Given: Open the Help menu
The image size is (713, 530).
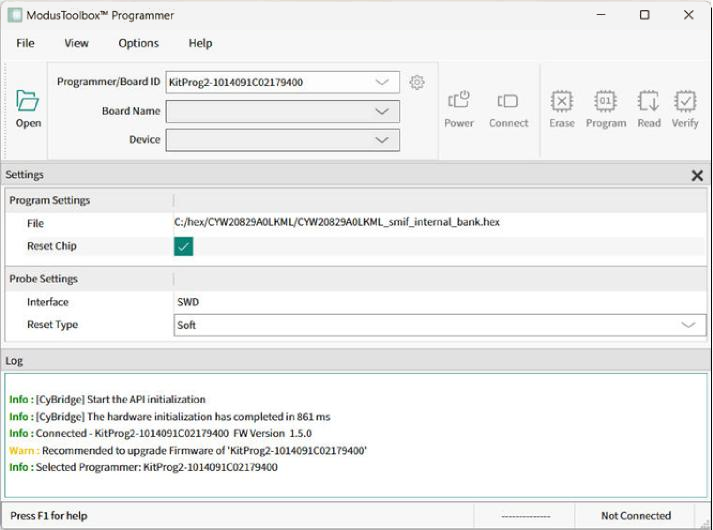Looking at the screenshot, I should coord(201,43).
